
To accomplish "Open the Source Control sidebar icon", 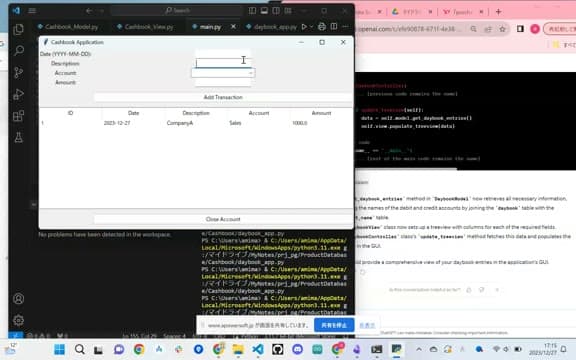I will coord(18,72).
